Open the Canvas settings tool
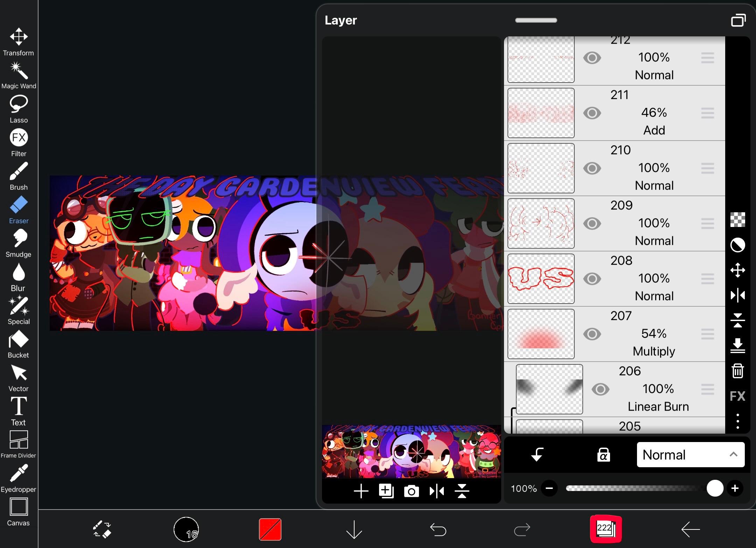 pos(19,512)
